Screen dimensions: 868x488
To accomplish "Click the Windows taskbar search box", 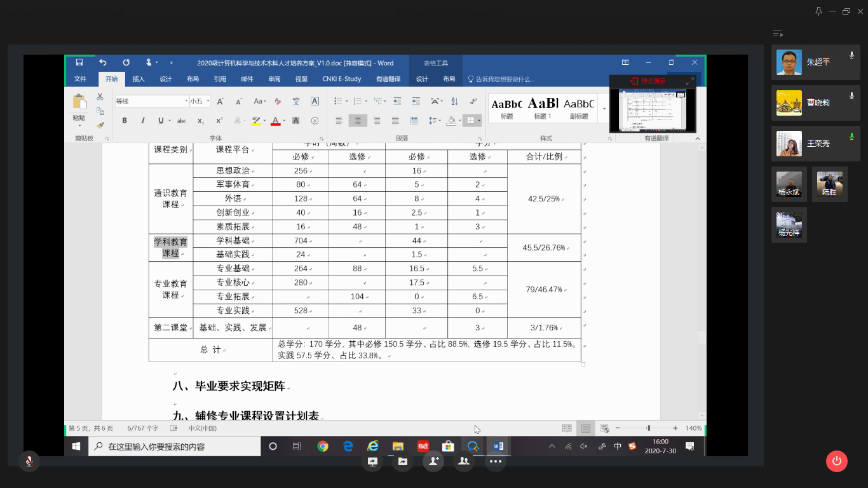I will tap(175, 447).
